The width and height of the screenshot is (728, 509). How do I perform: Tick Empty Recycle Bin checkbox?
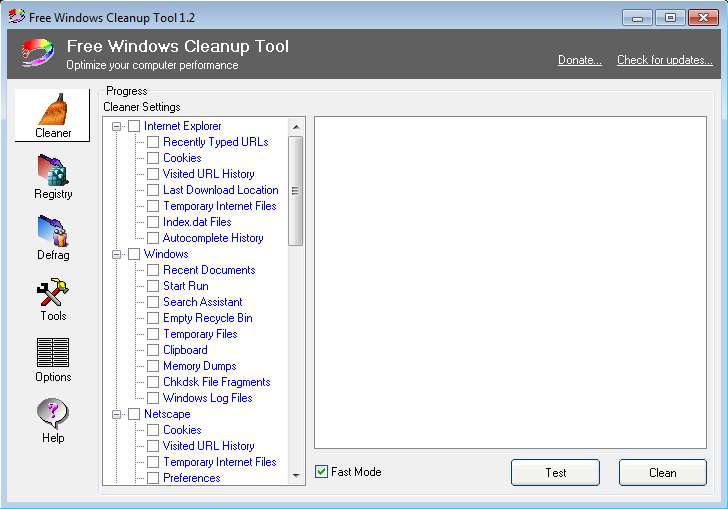pyautogui.click(x=153, y=318)
